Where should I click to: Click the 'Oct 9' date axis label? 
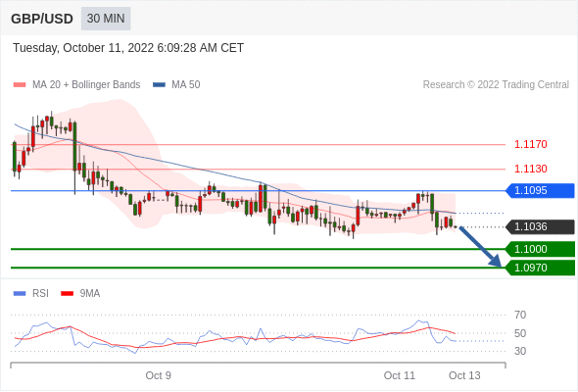158,375
